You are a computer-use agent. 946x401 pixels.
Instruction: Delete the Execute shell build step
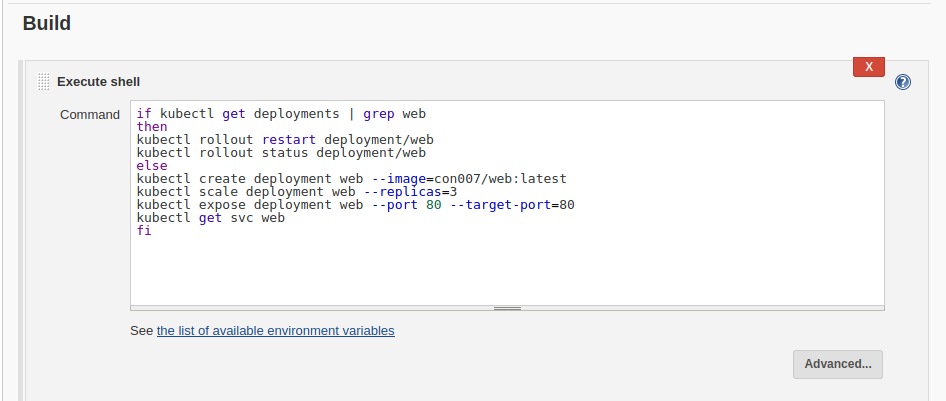pos(869,67)
